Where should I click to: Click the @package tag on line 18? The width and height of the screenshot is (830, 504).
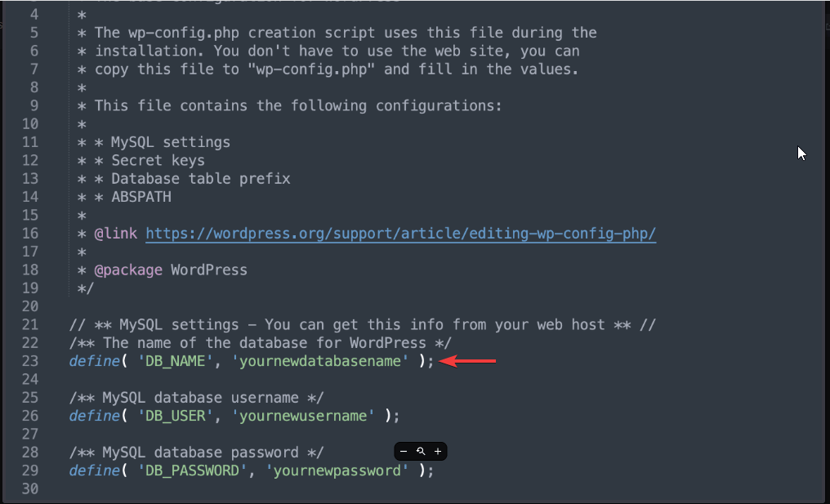tap(128, 270)
